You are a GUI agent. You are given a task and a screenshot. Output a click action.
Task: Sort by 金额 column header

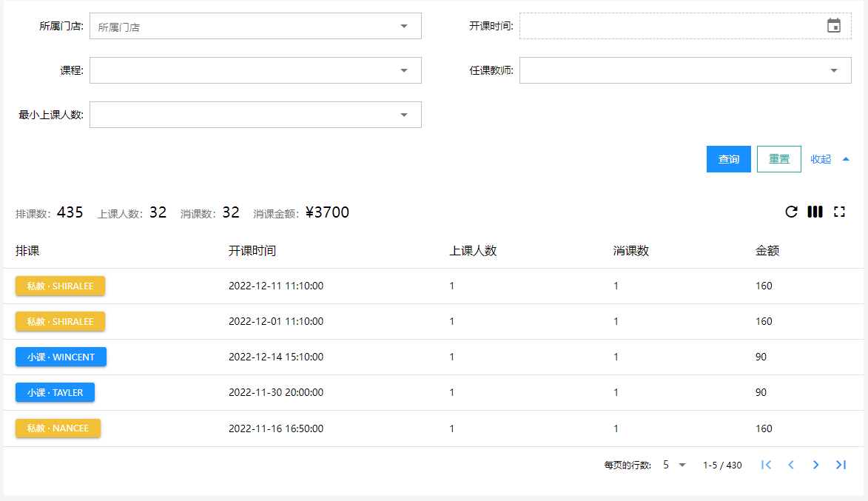[x=767, y=251]
